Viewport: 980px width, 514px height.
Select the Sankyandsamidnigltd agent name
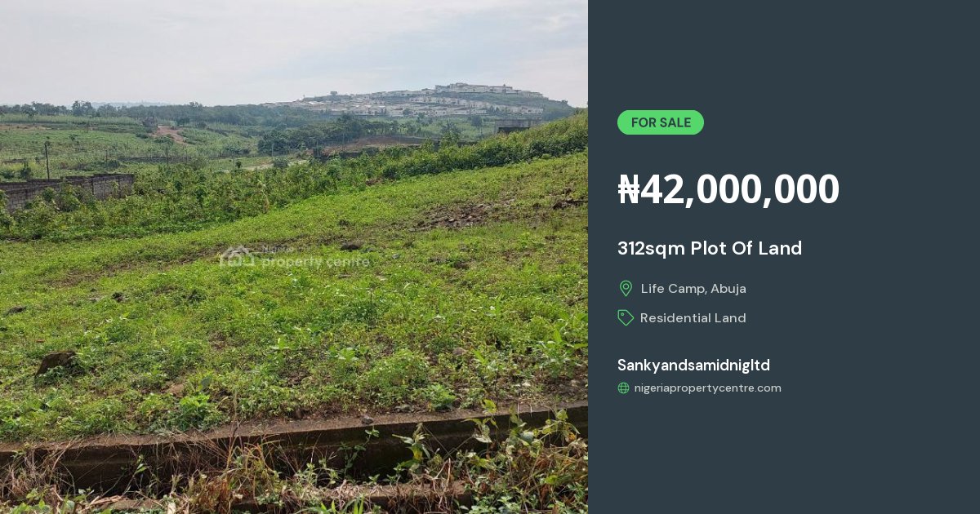[693, 365]
